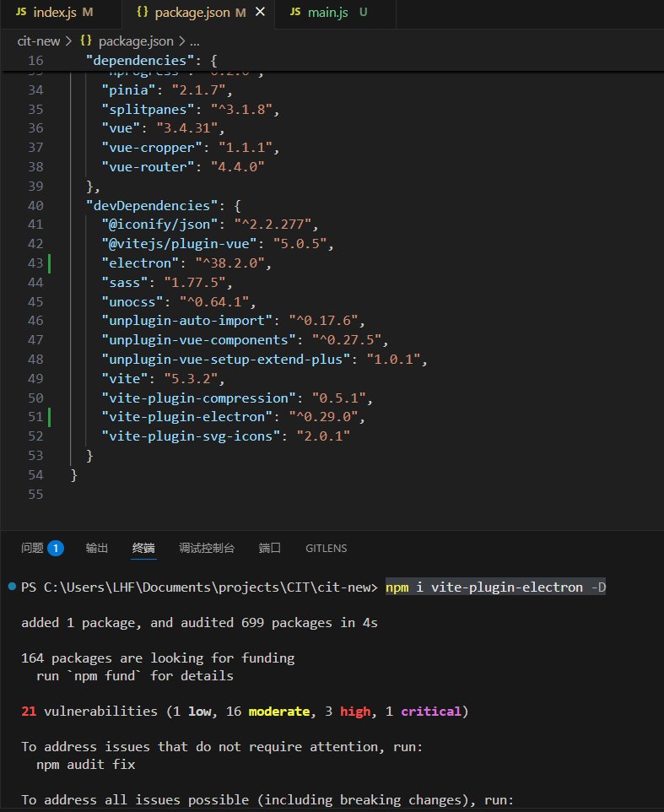Click the sticky "dependencies" header line
This screenshot has width=664, height=812.
[332, 61]
